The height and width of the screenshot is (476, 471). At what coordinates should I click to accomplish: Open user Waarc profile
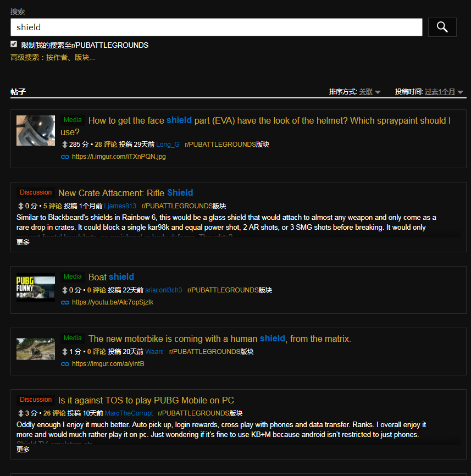154,352
